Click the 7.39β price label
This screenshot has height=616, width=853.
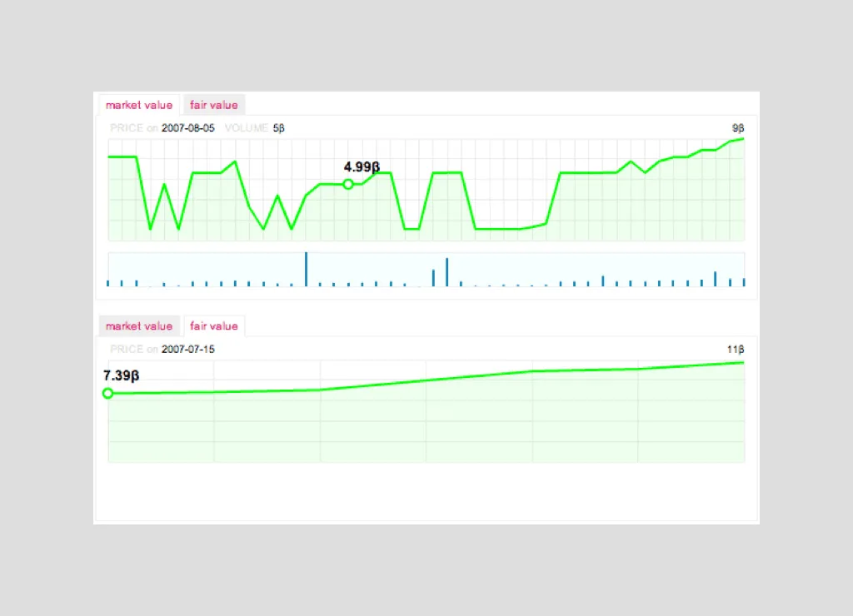tap(121, 376)
